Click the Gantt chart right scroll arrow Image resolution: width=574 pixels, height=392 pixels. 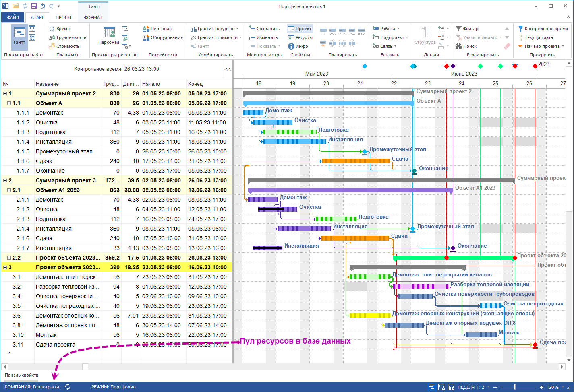[563, 367]
